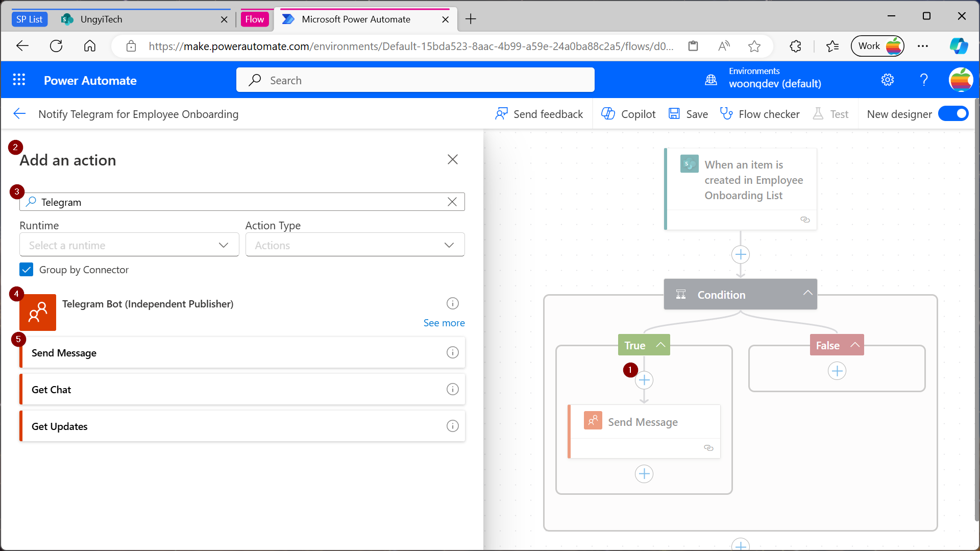Close the UngyiTech tab
This screenshot has height=551, width=980.
(224, 19)
